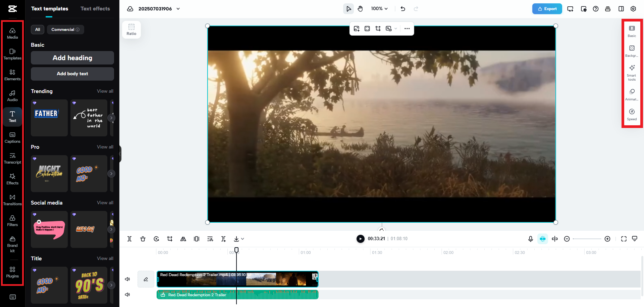This screenshot has width=644, height=307.
Task: Open the download options chevron in timeline toolbar
Action: pos(243,239)
